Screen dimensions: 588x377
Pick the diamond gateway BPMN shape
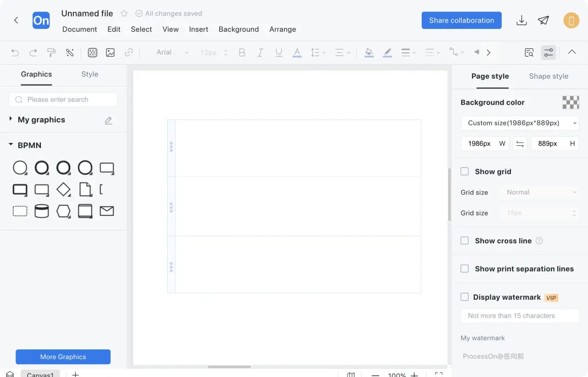click(x=63, y=189)
